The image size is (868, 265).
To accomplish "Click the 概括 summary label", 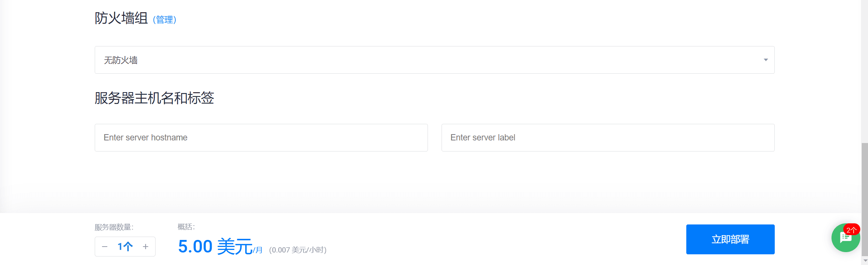I will tap(186, 227).
